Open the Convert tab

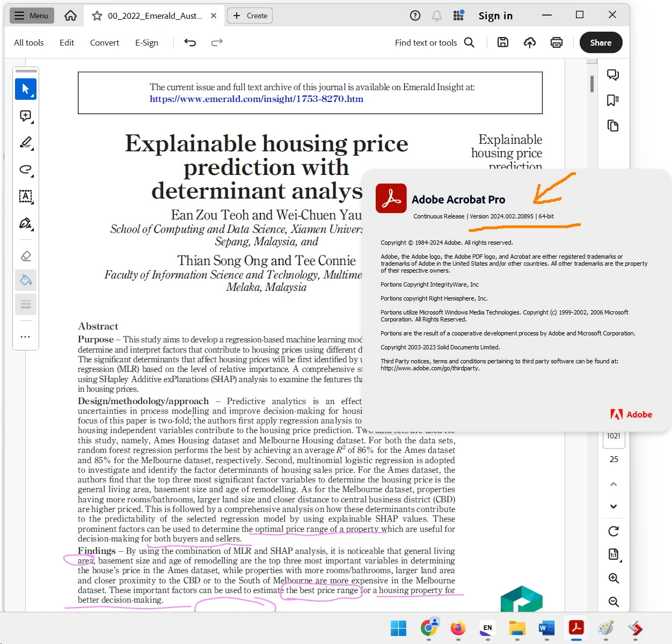105,42
